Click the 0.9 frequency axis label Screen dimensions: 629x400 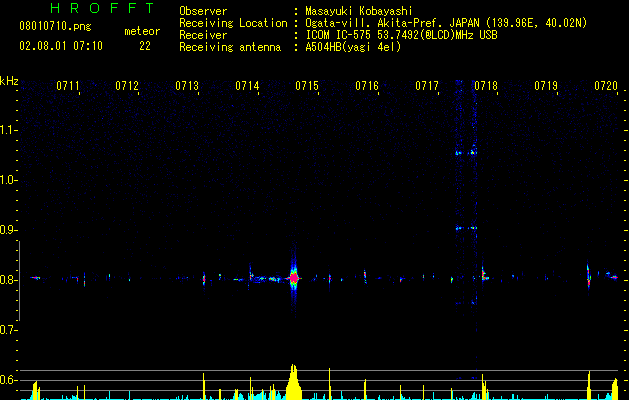(8, 230)
